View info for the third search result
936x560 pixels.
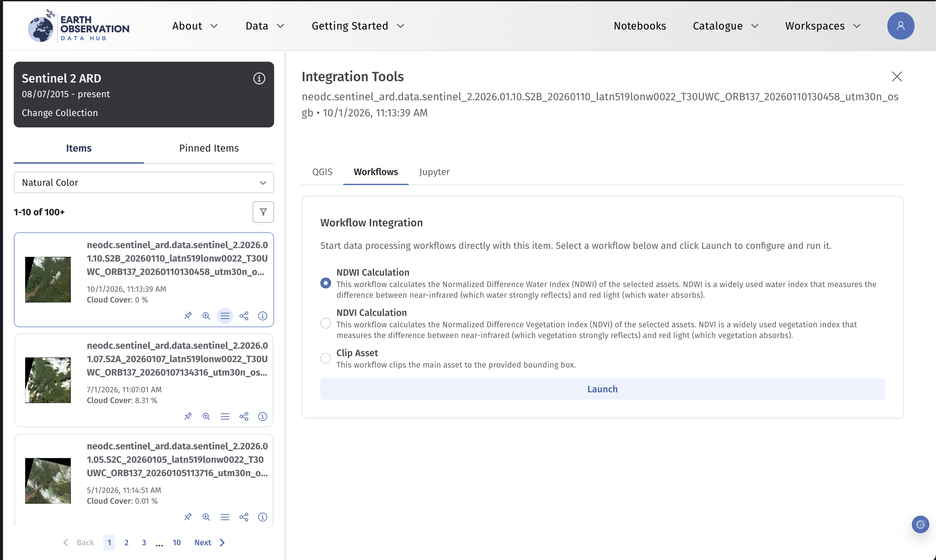tap(263, 517)
